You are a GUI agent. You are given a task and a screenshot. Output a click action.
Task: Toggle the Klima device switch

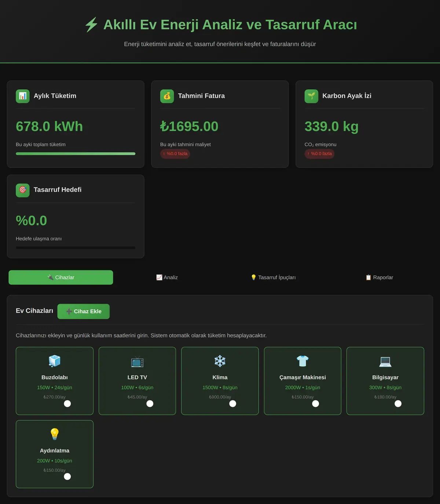(x=233, y=403)
